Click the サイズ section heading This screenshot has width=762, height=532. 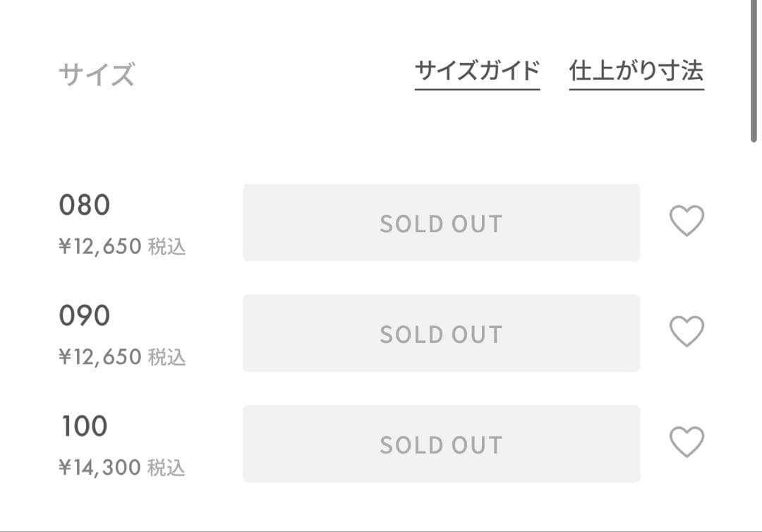click(96, 74)
